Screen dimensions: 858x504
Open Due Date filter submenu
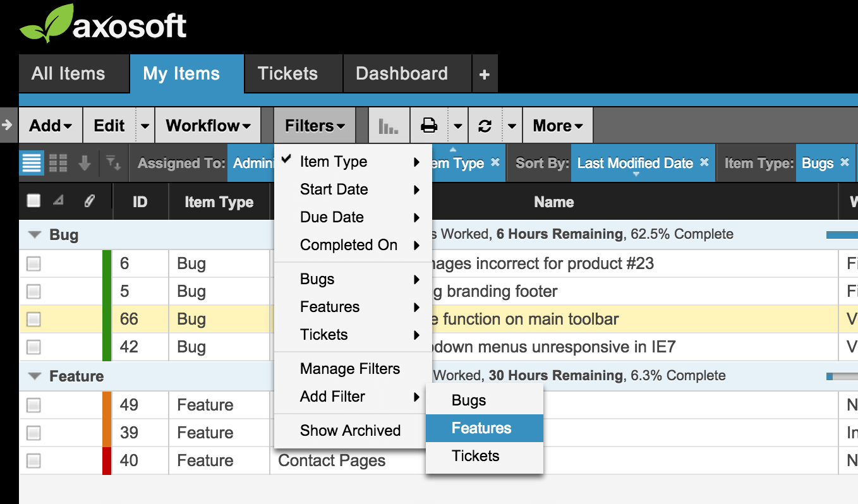tap(353, 217)
